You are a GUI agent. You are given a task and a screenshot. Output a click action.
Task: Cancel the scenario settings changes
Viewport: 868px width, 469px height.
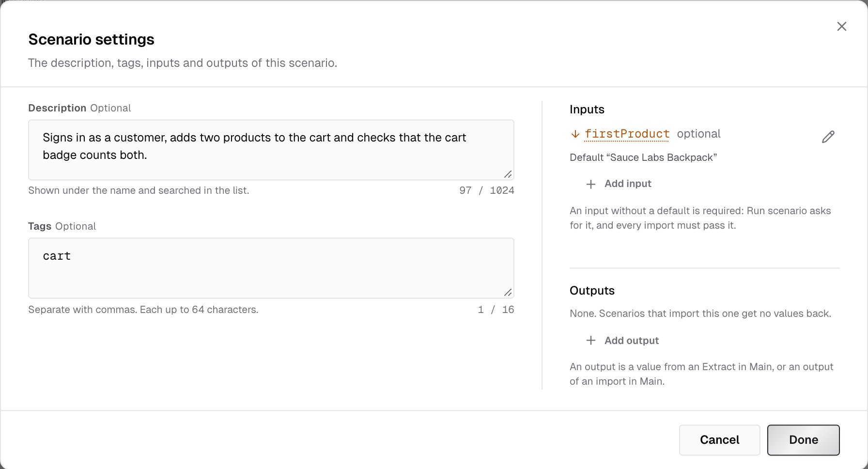tap(719, 440)
